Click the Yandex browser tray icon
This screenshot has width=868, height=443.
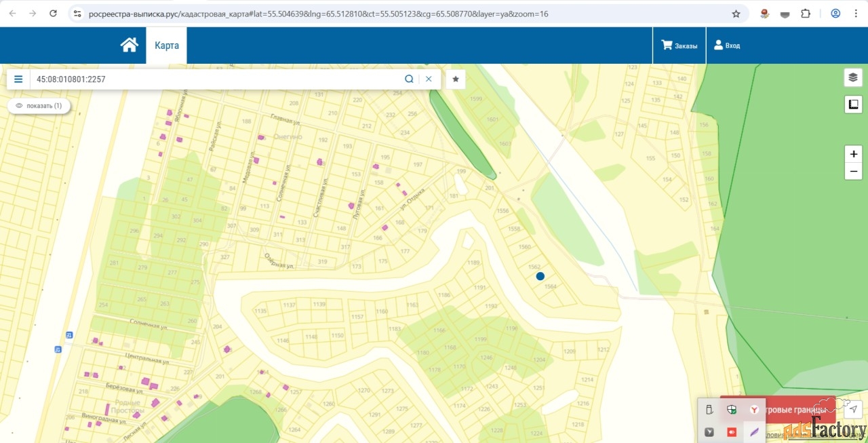pos(753,410)
